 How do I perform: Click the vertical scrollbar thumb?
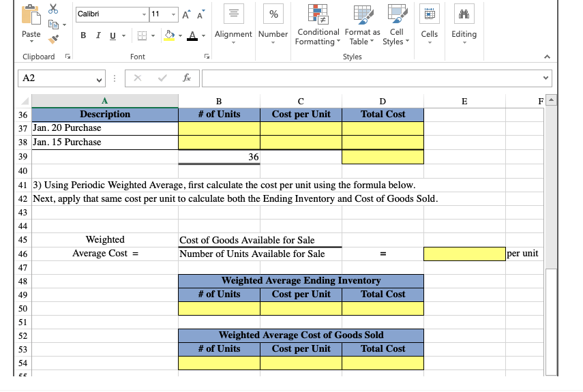(551, 322)
